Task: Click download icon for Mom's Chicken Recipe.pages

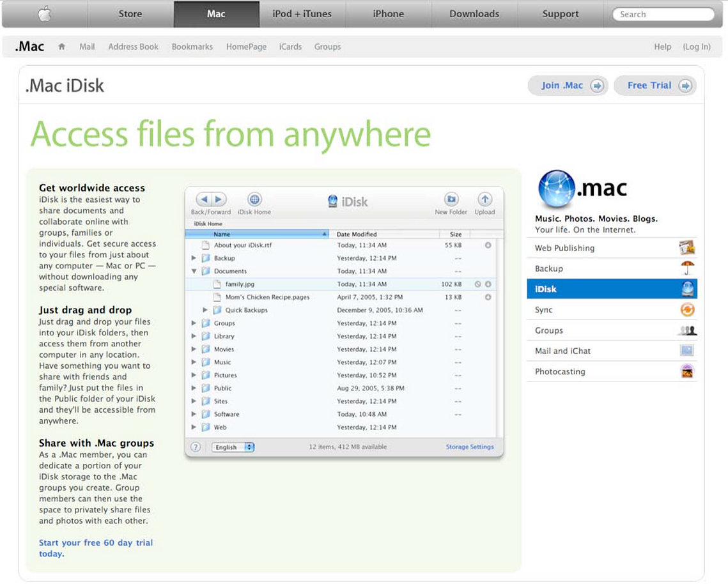Action: [488, 297]
